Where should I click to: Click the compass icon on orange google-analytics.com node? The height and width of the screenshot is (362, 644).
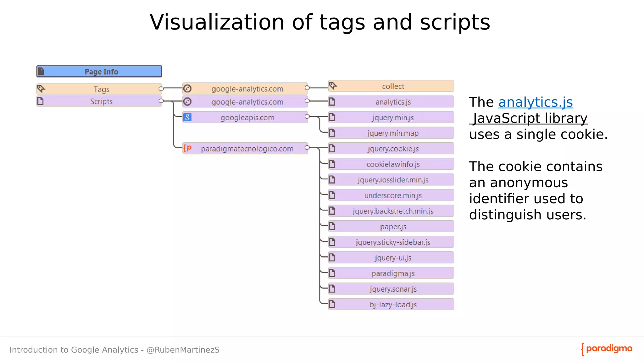[187, 89]
